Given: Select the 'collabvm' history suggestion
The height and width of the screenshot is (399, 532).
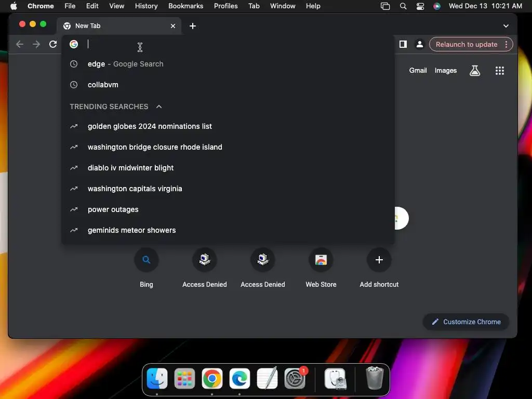Looking at the screenshot, I should click(228, 85).
